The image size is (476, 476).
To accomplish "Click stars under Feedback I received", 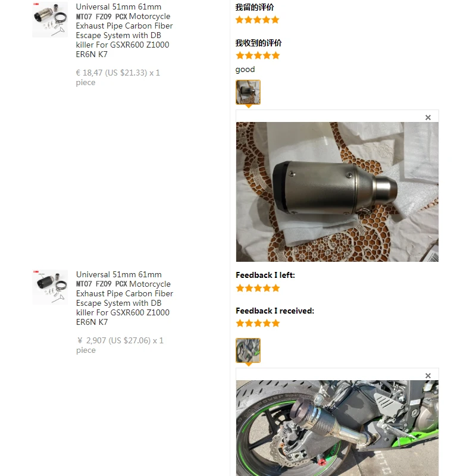I will click(258, 323).
